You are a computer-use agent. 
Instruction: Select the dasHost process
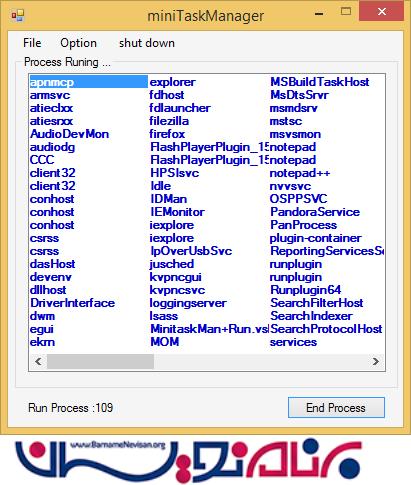click(53, 264)
